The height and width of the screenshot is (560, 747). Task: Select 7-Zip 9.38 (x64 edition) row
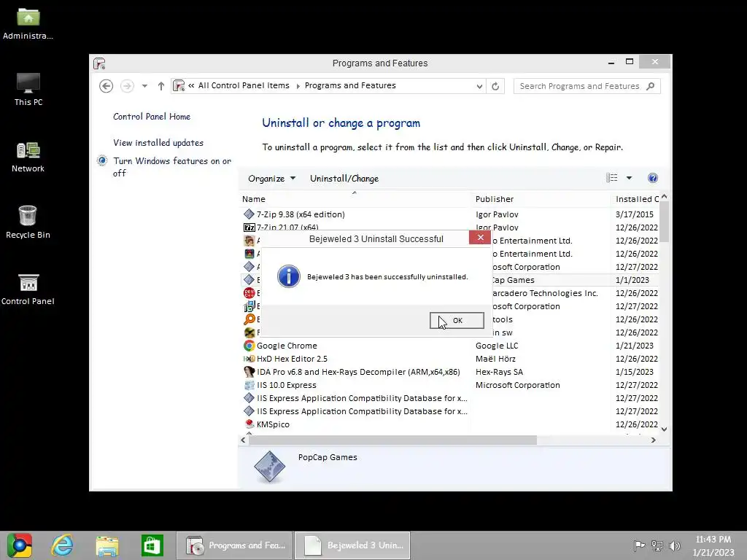click(x=449, y=214)
